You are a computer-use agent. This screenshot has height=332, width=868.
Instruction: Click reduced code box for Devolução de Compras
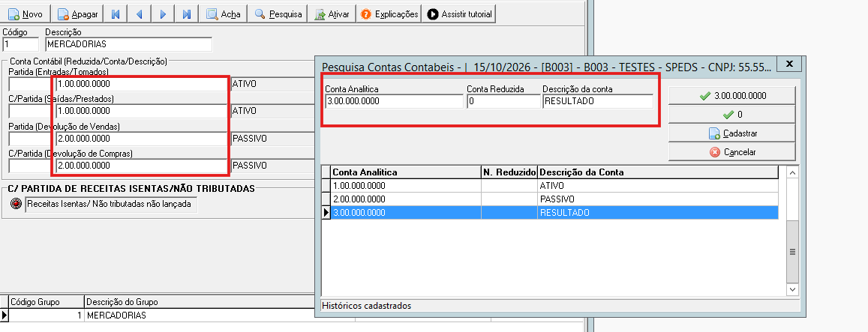coord(31,166)
